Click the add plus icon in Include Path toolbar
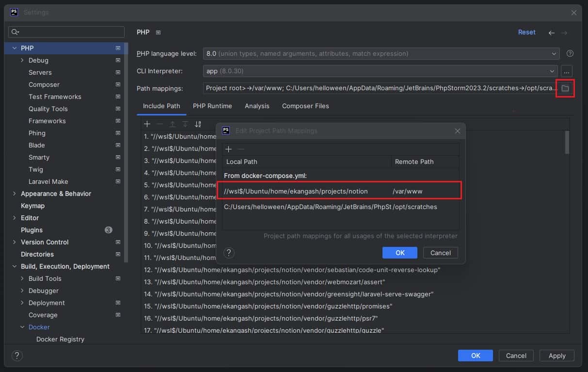The width and height of the screenshot is (588, 372). [x=147, y=124]
